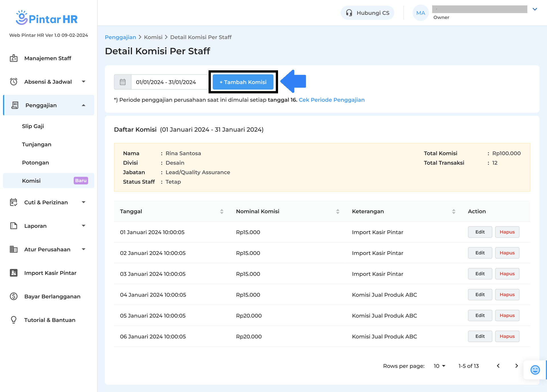Click the headset Hubungi CS button
Screen dimensions: 547x392
coord(367,13)
